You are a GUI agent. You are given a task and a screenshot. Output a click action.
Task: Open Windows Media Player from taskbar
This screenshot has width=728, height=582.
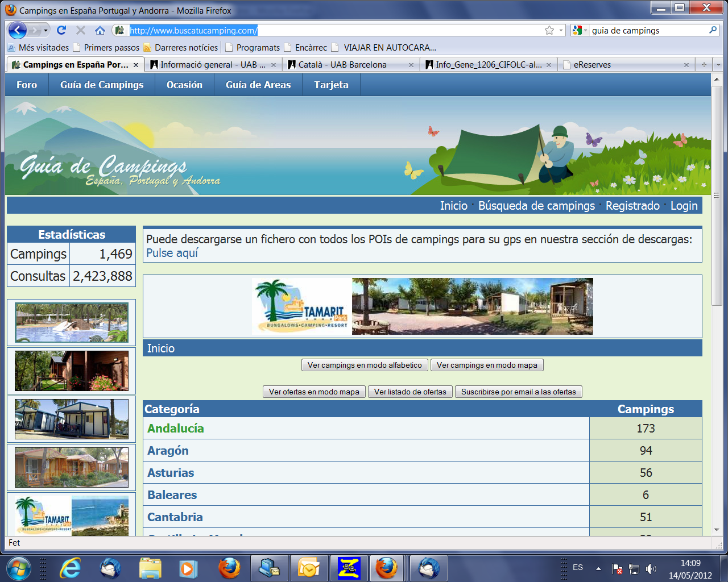tap(187, 568)
